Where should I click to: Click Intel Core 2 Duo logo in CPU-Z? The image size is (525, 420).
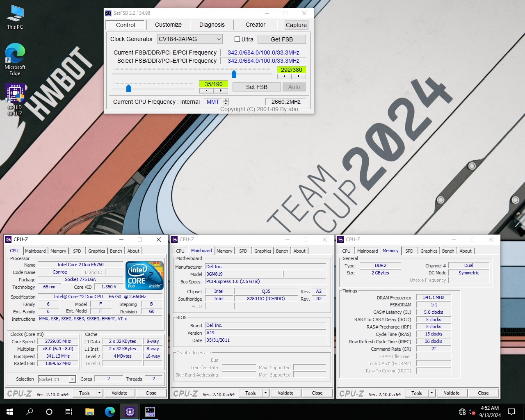coord(145,276)
